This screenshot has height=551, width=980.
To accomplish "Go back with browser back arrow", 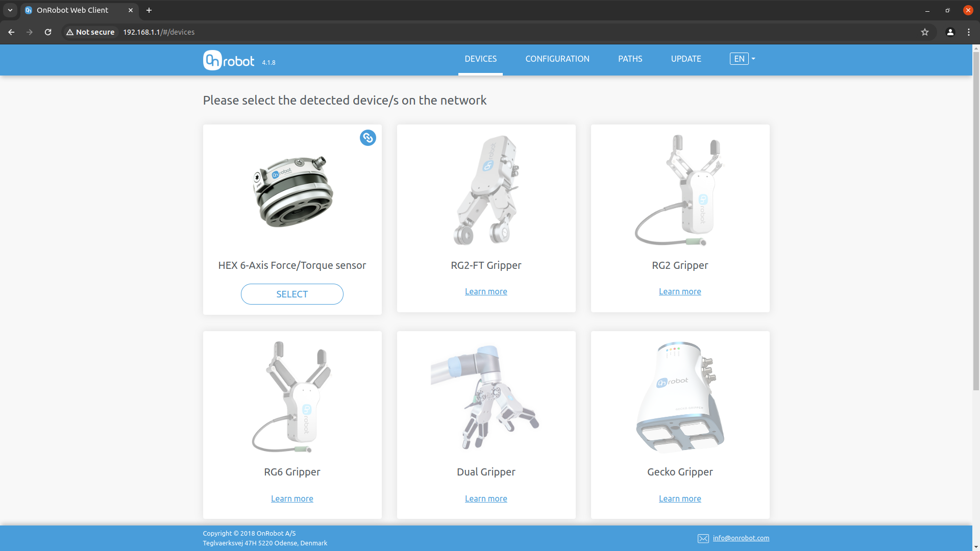I will [11, 32].
